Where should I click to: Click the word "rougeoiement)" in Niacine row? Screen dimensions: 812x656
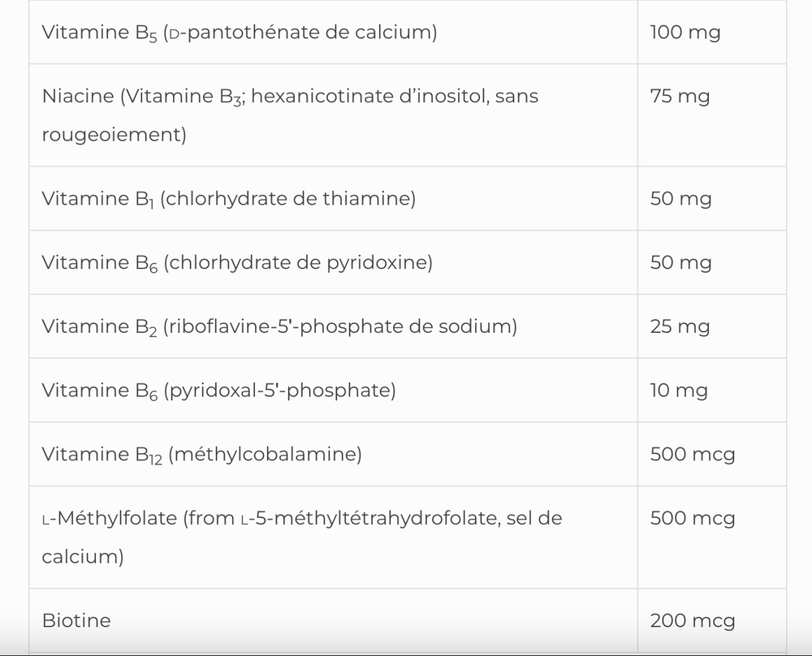pos(114,135)
